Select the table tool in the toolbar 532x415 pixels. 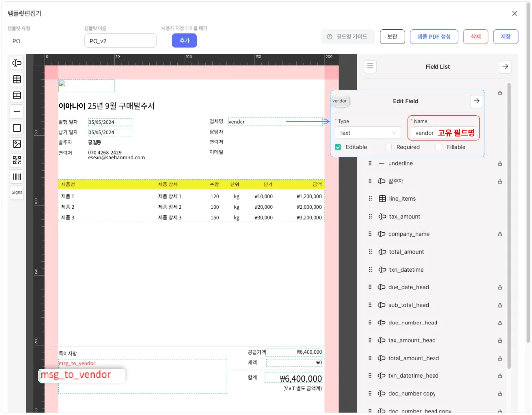pyautogui.click(x=17, y=79)
